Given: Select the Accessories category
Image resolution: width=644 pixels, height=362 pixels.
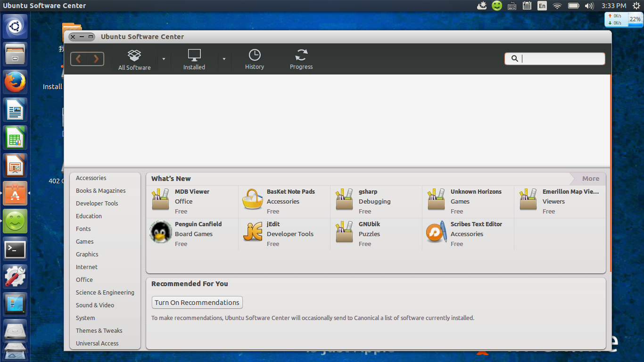Looking at the screenshot, I should (x=91, y=178).
